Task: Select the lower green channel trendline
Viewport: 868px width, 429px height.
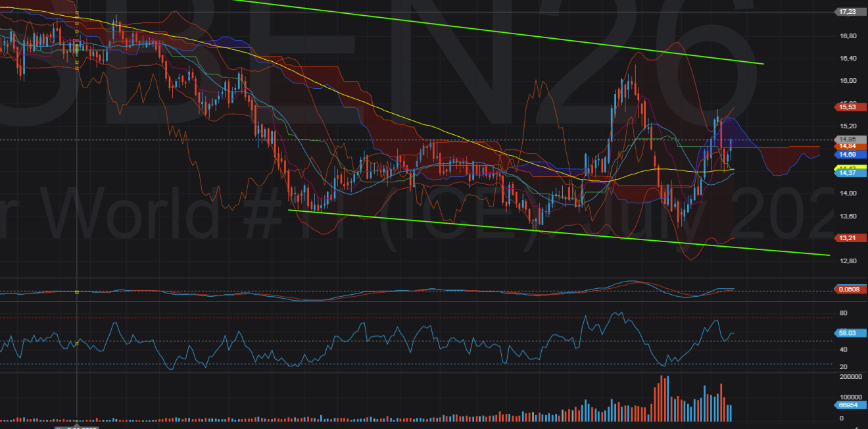Action: [559, 232]
